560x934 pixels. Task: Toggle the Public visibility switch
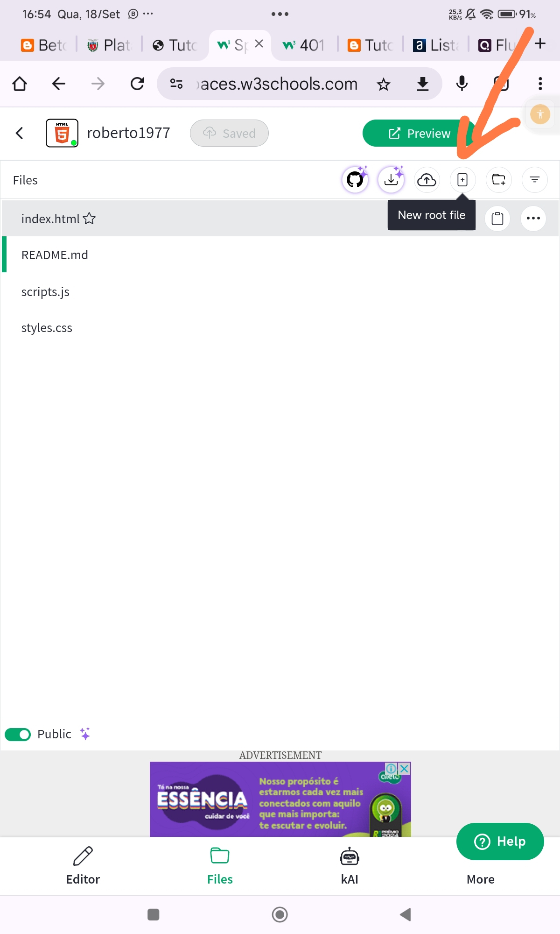(x=18, y=734)
